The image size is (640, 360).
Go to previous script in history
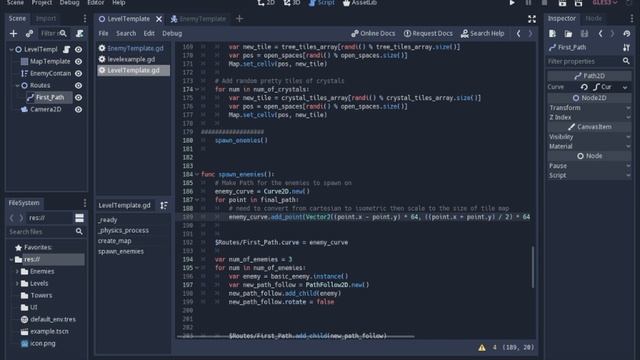tap(518, 33)
